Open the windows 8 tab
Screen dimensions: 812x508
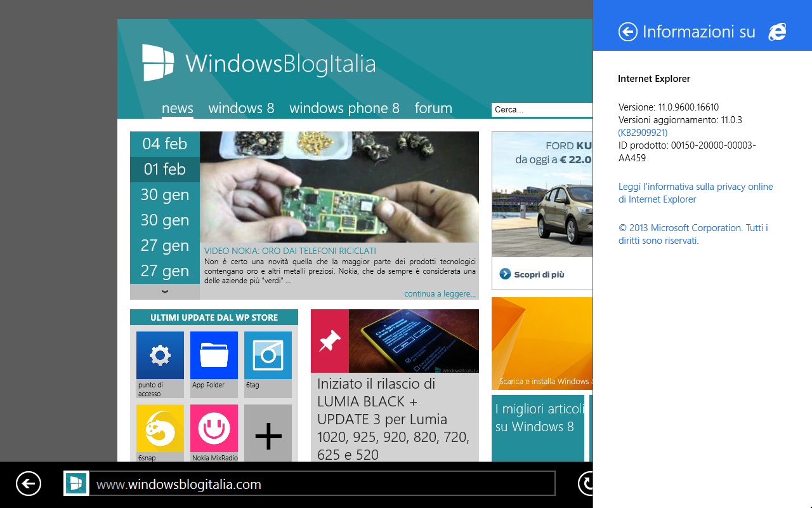(241, 108)
